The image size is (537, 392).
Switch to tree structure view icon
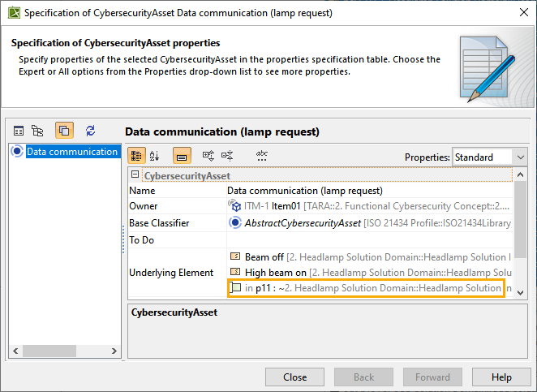[37, 131]
